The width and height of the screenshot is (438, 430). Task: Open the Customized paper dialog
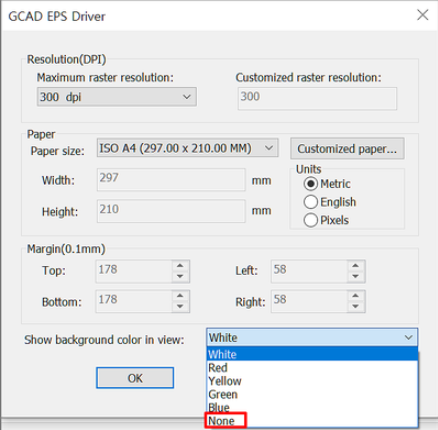[x=347, y=149]
